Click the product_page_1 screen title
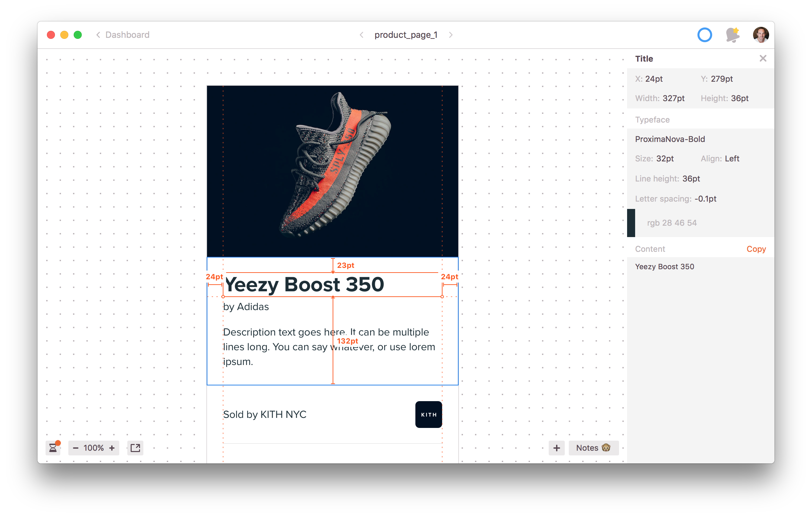The image size is (812, 517). click(x=406, y=35)
